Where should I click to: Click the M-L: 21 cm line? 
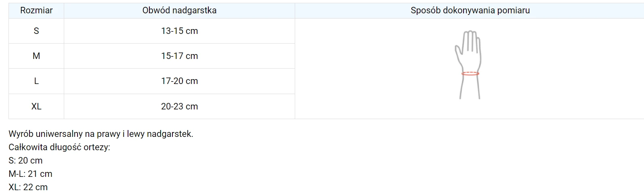pyautogui.click(x=30, y=174)
